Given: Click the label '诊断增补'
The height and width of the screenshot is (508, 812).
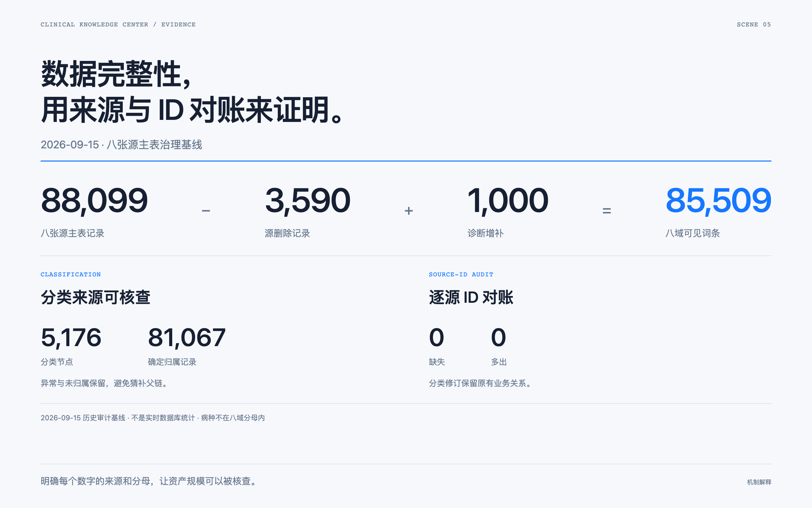Looking at the screenshot, I should tap(486, 233).
